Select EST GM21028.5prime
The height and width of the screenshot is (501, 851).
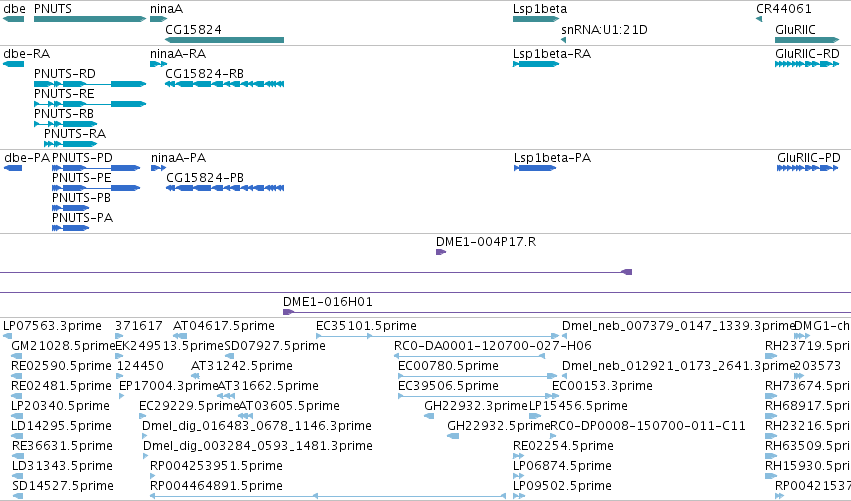tap(63, 346)
